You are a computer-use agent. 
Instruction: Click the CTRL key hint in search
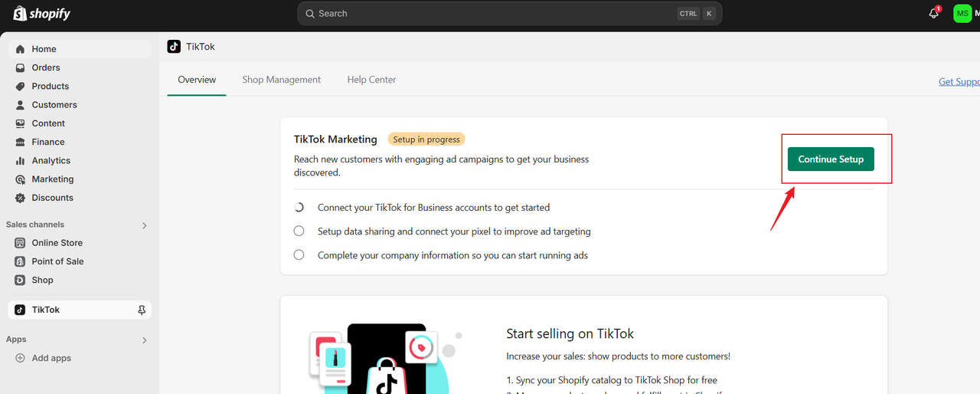tap(688, 13)
